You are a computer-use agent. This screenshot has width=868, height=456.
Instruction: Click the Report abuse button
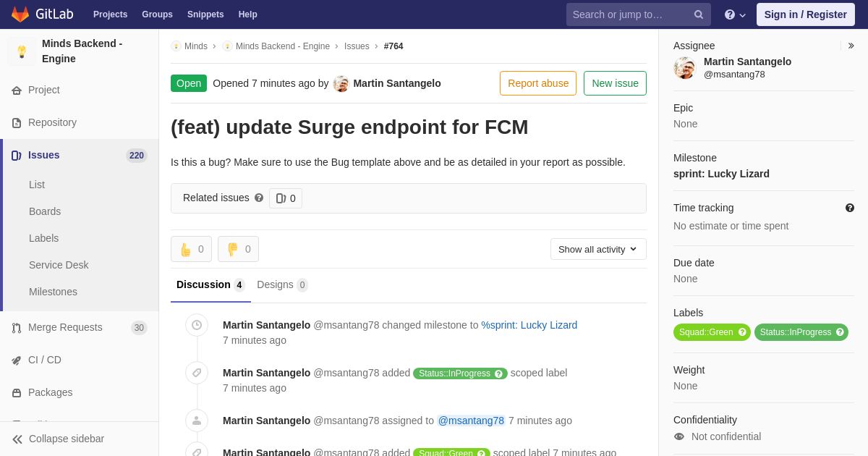pyautogui.click(x=537, y=83)
